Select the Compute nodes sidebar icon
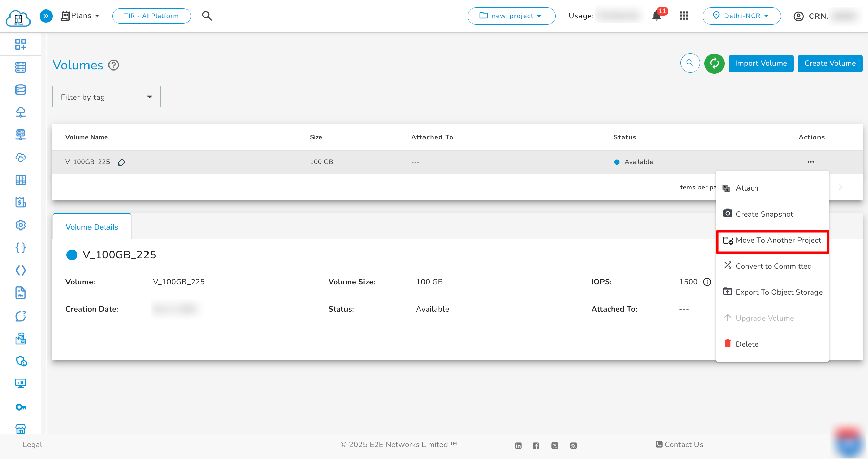The image size is (868, 459). pyautogui.click(x=20, y=67)
